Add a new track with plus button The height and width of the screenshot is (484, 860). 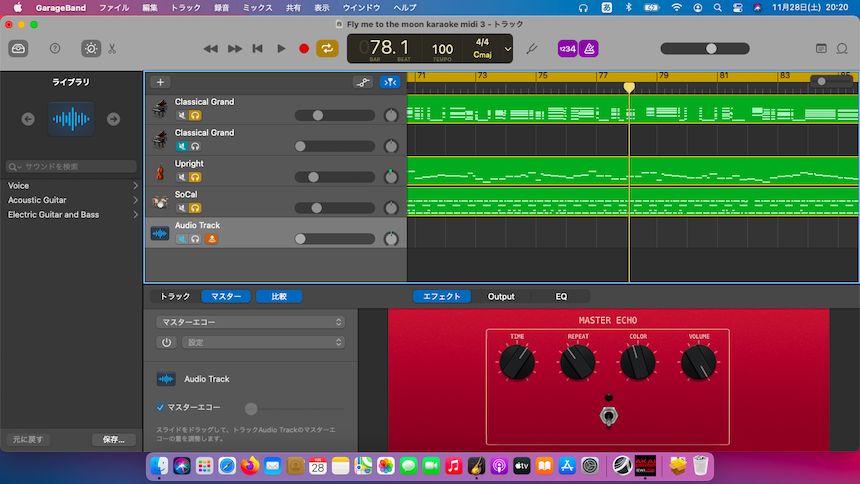(160, 82)
